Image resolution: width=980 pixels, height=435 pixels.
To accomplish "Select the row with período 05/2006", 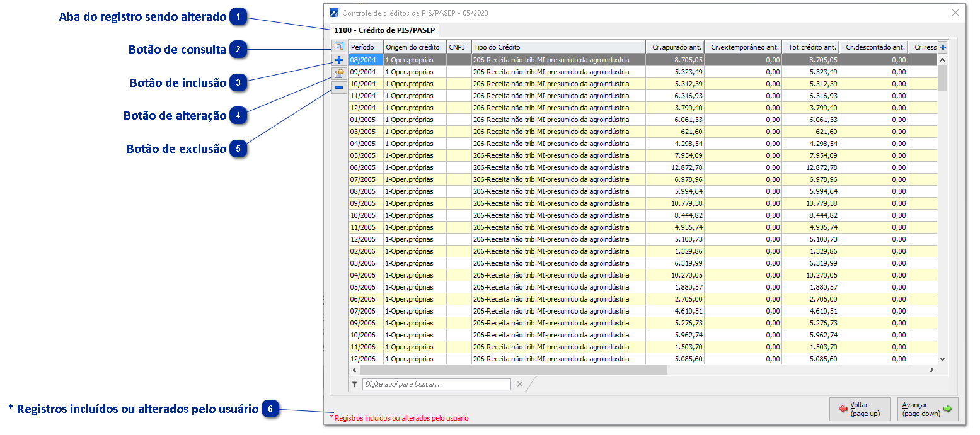I will click(643, 287).
